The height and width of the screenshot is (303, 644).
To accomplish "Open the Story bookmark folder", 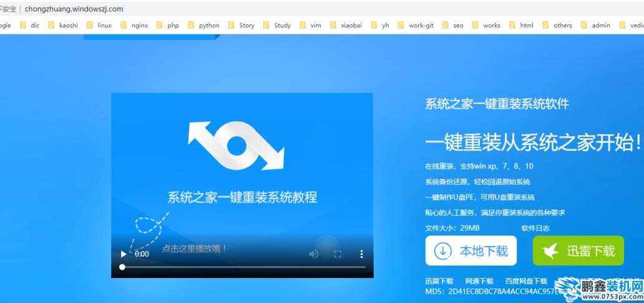I will pos(241,25).
